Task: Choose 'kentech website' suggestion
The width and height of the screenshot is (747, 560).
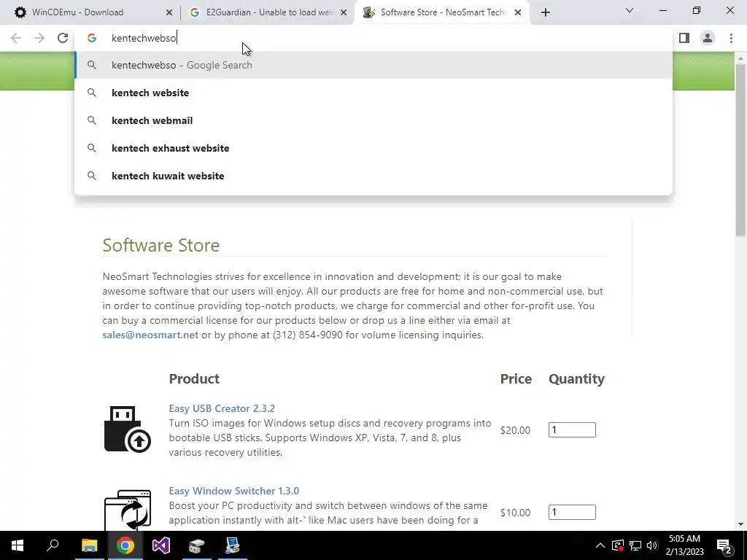Action: (x=373, y=93)
